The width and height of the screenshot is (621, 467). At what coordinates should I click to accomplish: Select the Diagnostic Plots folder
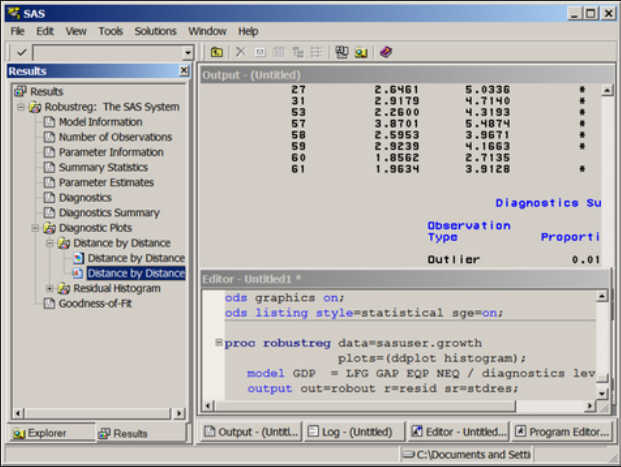pyautogui.click(x=95, y=228)
